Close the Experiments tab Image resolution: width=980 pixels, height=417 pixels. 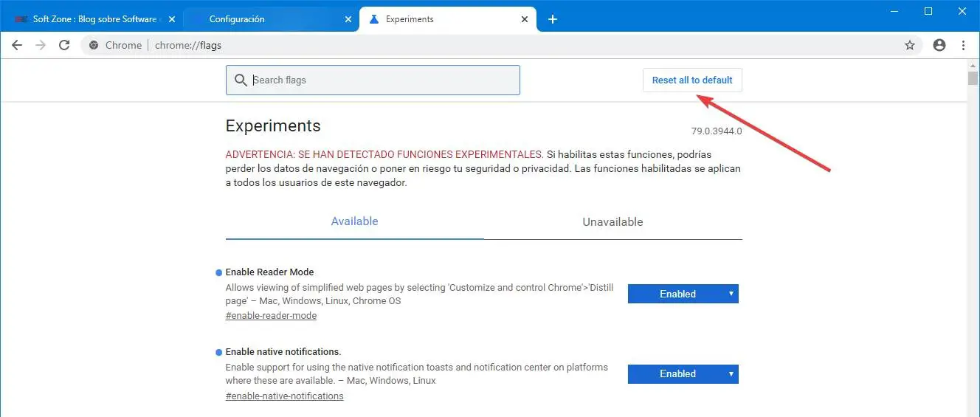(525, 19)
